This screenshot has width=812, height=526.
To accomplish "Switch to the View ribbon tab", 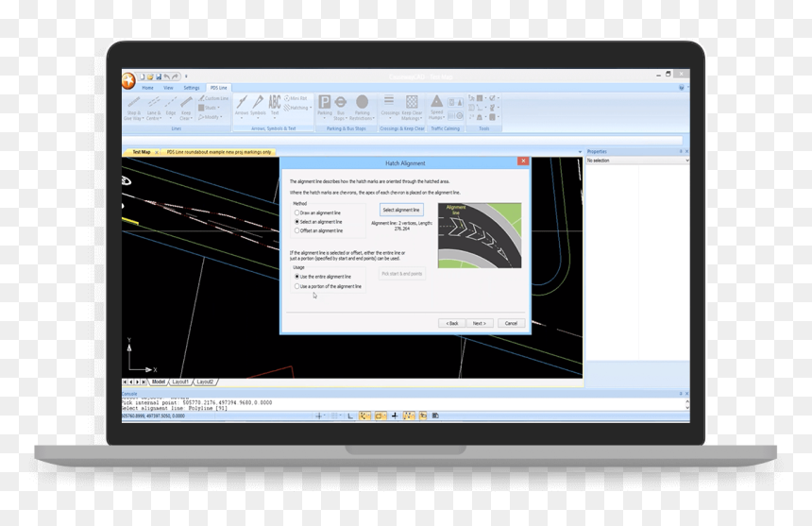I will pos(168,88).
